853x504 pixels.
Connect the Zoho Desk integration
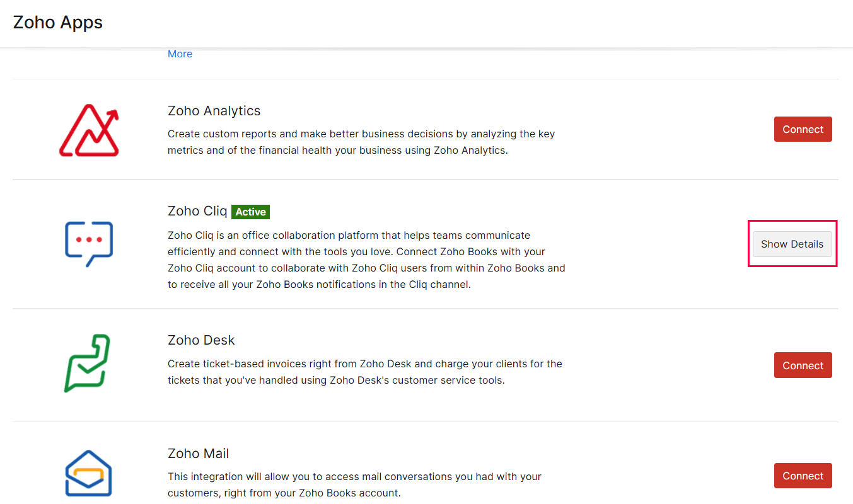[803, 365]
